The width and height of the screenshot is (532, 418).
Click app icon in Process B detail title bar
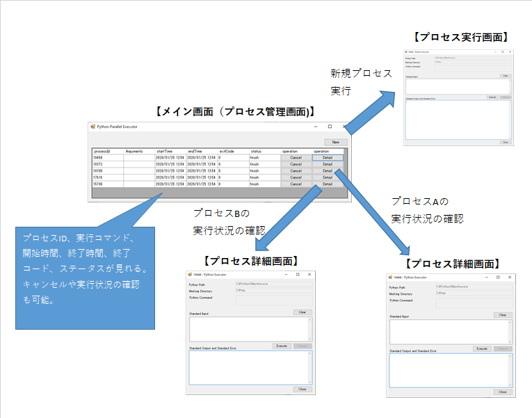[190, 275]
